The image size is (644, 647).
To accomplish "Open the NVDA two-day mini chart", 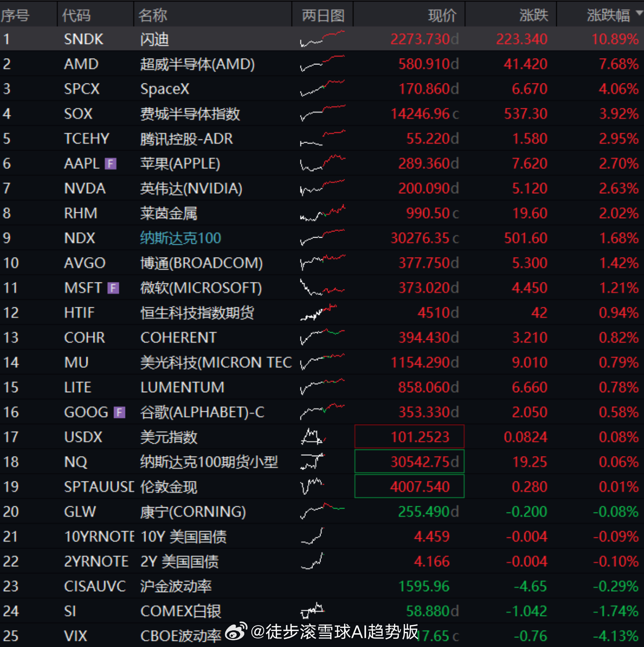I will pyautogui.click(x=322, y=188).
